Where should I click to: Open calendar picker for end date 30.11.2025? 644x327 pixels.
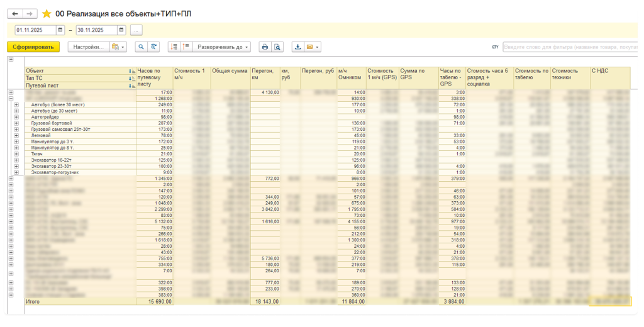click(122, 30)
